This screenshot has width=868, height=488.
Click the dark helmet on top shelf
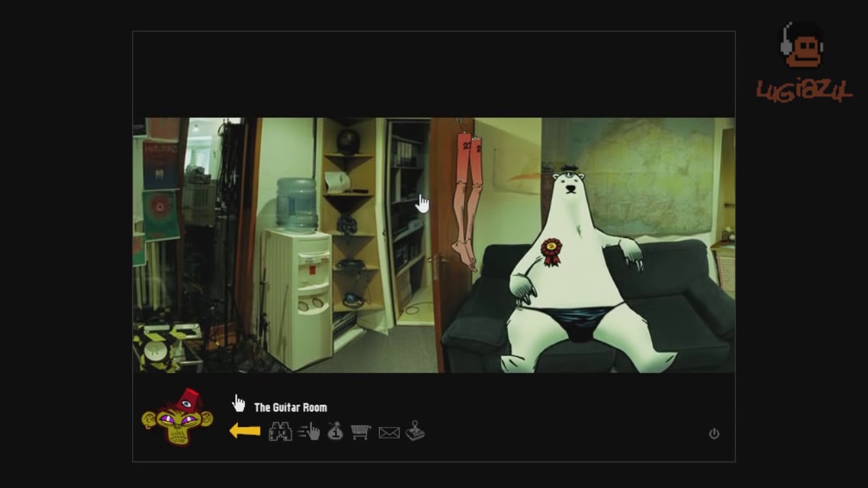tap(348, 141)
